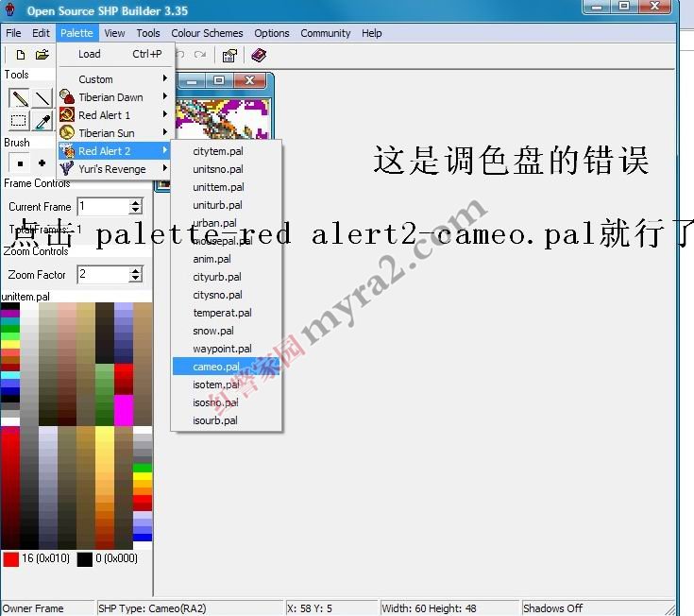Select isourb.pal palette
Screen dimensions: 694x616
(227, 420)
